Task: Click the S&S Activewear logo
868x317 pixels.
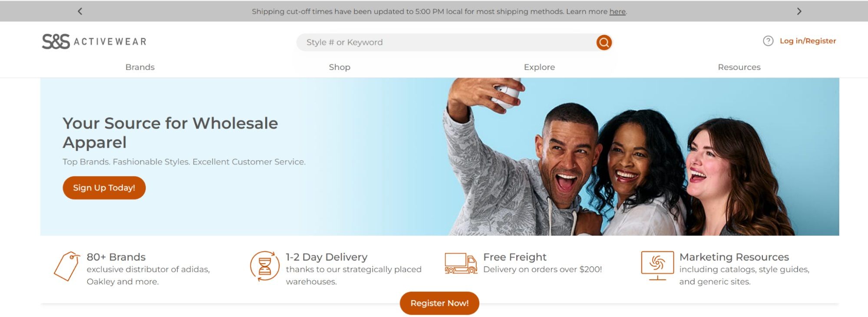Action: (94, 42)
